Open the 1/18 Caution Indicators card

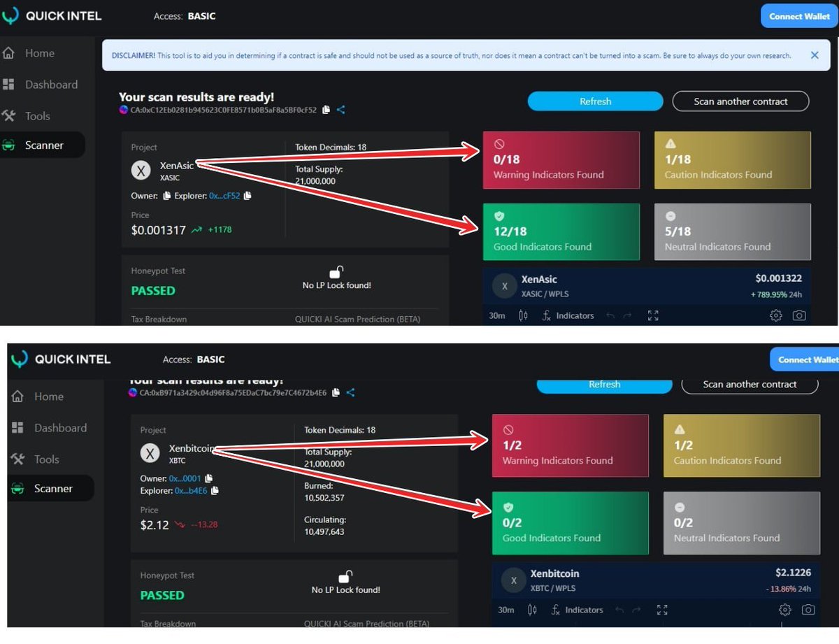[x=733, y=160]
